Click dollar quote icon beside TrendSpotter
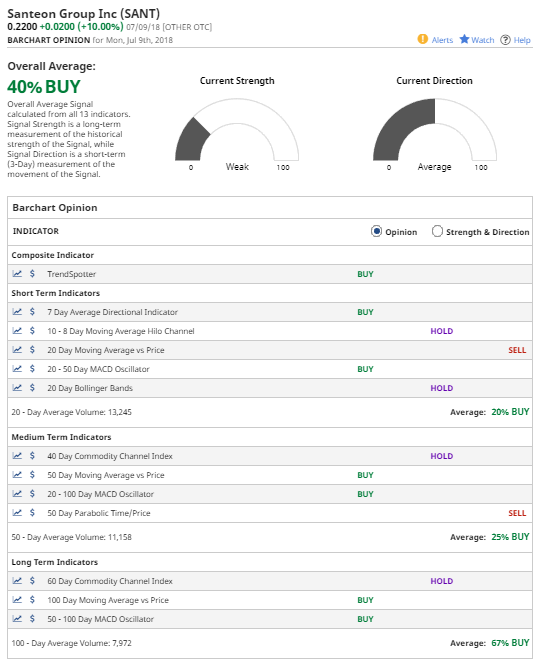Viewport: 538px width, 666px height. tap(32, 274)
